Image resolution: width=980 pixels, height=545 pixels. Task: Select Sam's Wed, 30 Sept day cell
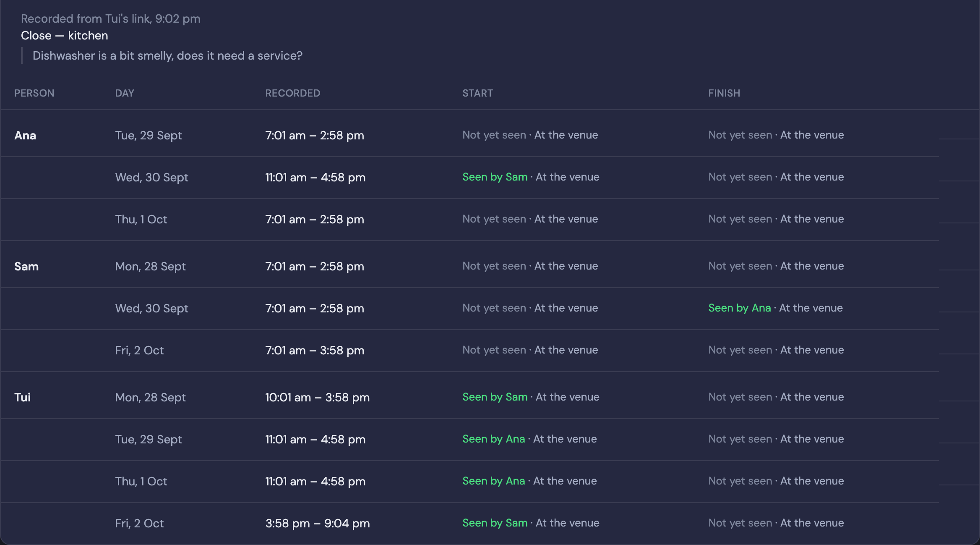[x=151, y=309]
